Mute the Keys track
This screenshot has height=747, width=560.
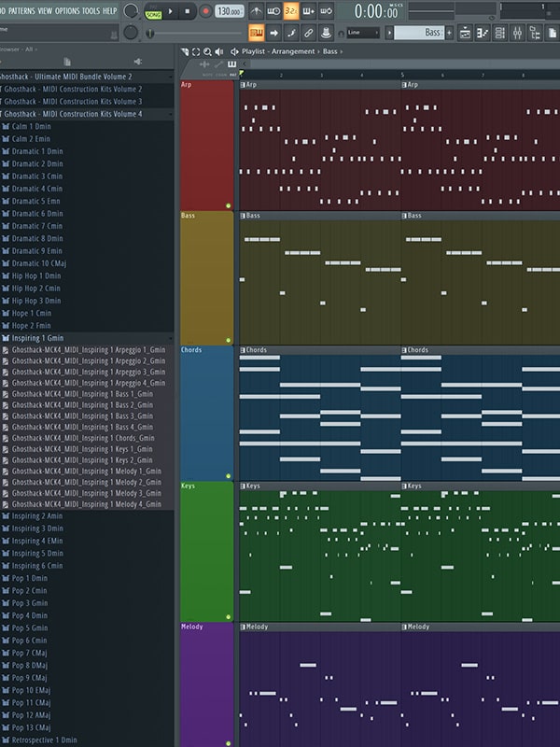pyautogui.click(x=228, y=617)
